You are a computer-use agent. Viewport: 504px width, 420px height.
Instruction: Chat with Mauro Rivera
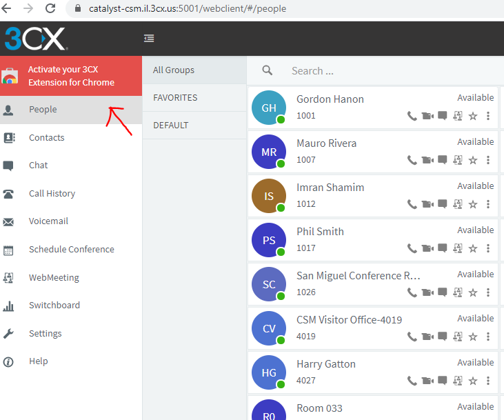(443, 159)
